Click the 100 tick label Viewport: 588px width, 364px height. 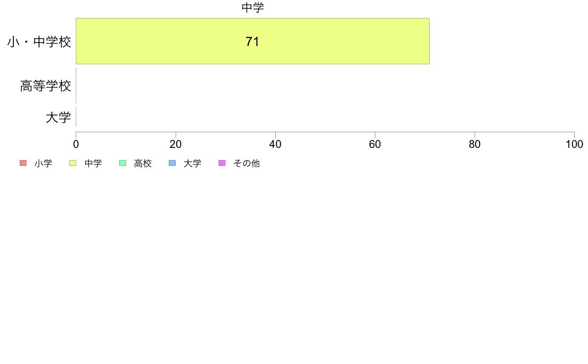click(x=574, y=144)
